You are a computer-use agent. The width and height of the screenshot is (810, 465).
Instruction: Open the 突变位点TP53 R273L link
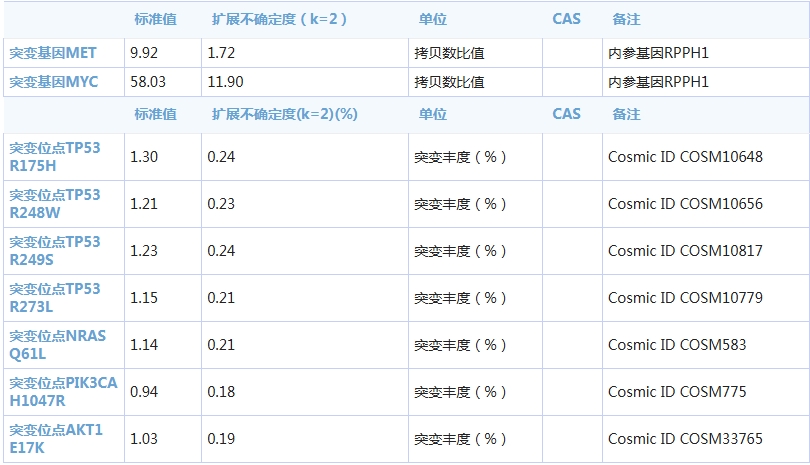coord(55,298)
